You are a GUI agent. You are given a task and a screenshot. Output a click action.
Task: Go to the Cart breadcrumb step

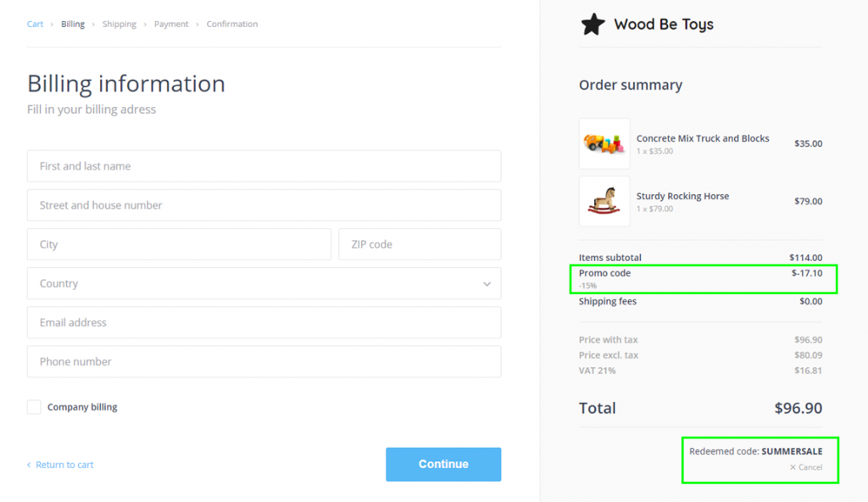[x=35, y=24]
